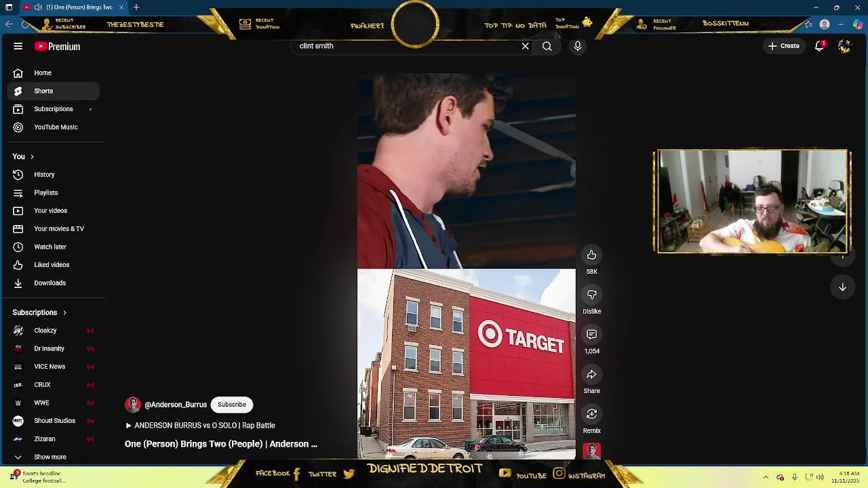
Task: Open Your movies & TV
Action: [x=54, y=228]
